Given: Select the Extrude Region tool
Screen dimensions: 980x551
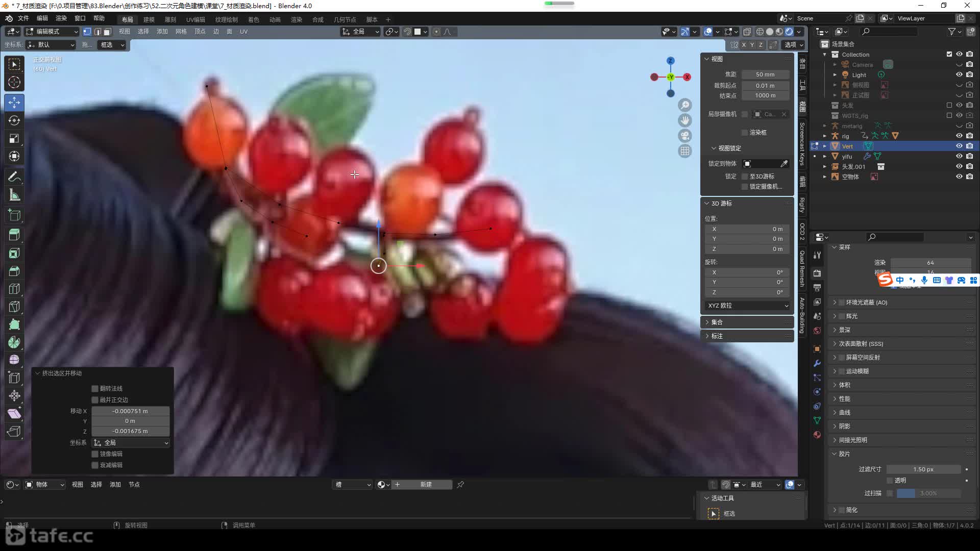Looking at the screenshot, I should point(14,235).
